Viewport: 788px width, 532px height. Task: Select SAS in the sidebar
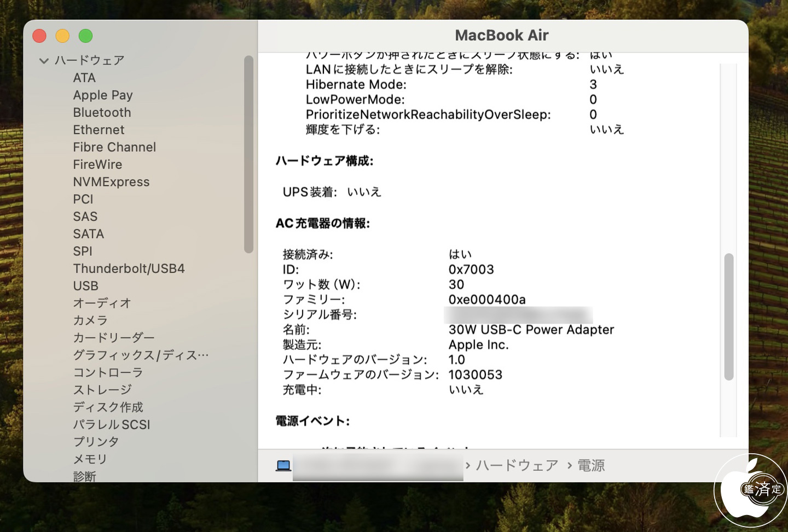[x=85, y=217]
